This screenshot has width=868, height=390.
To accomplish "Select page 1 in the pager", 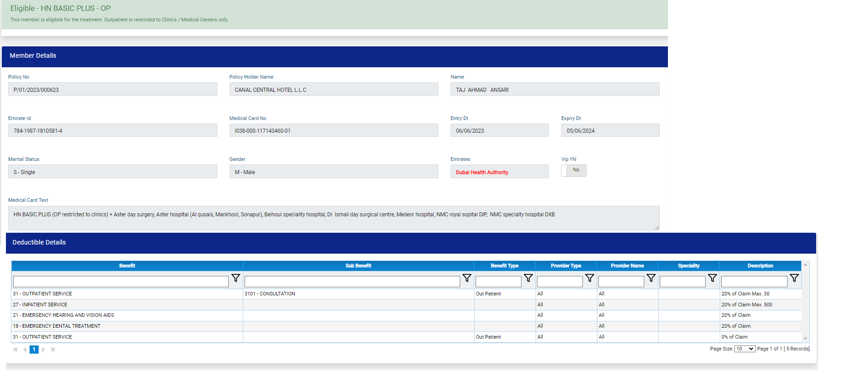I will (34, 350).
